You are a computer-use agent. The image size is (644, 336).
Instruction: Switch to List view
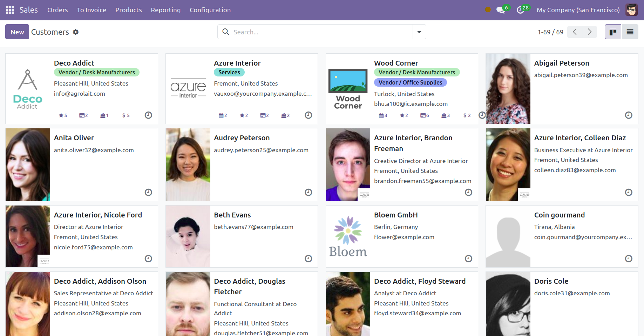[630, 32]
